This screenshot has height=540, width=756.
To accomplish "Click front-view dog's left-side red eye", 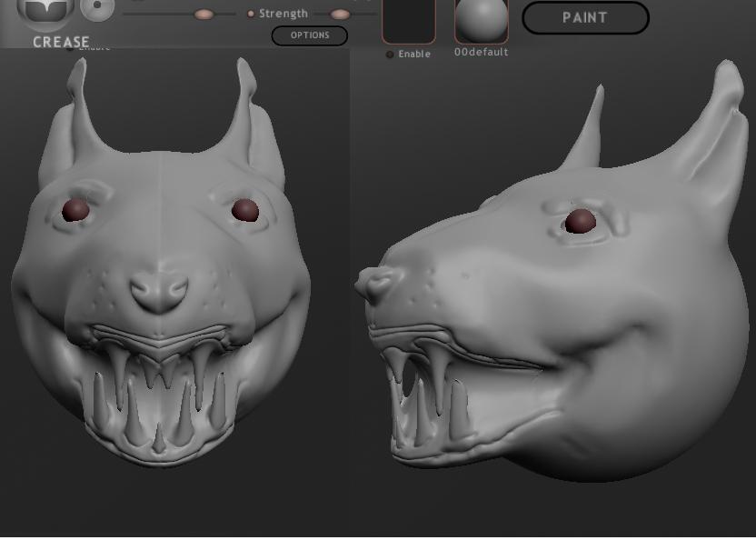I will tap(75, 210).
